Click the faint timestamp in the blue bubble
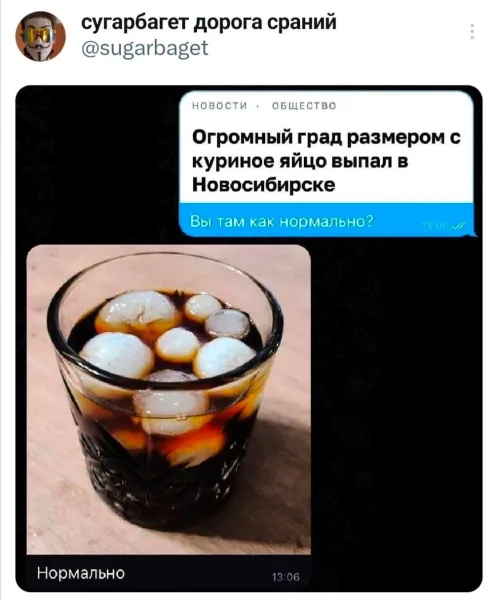Screen dimensions: 495x600 pyautogui.click(x=436, y=226)
